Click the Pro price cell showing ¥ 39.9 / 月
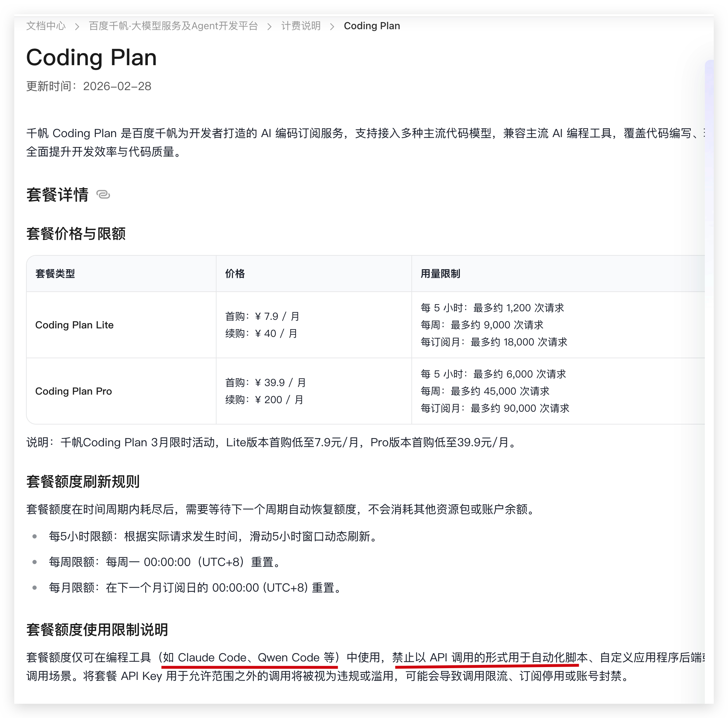Image resolution: width=728 pixels, height=718 pixels. tap(265, 383)
